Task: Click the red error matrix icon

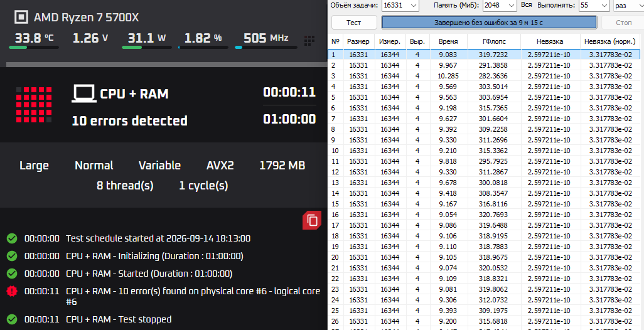Action: coord(34,104)
